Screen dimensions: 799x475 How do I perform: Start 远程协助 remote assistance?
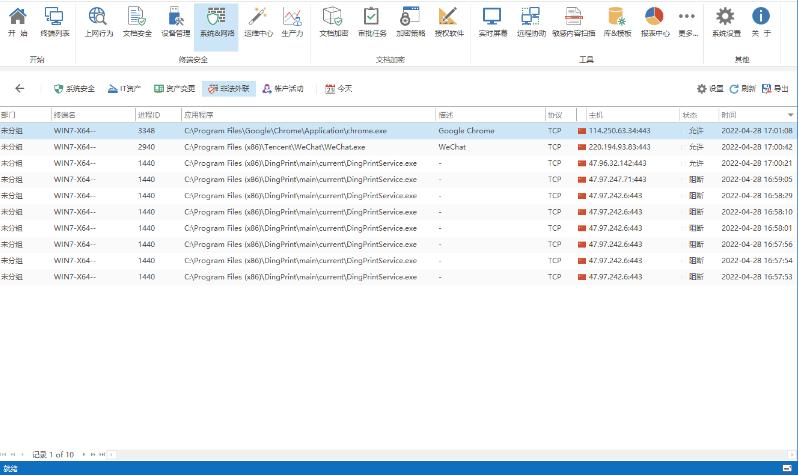pyautogui.click(x=531, y=21)
